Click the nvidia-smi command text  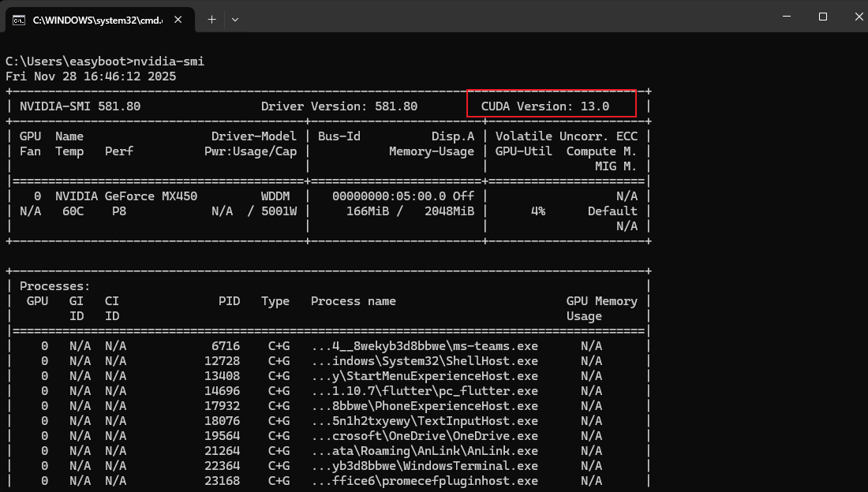[x=169, y=61]
